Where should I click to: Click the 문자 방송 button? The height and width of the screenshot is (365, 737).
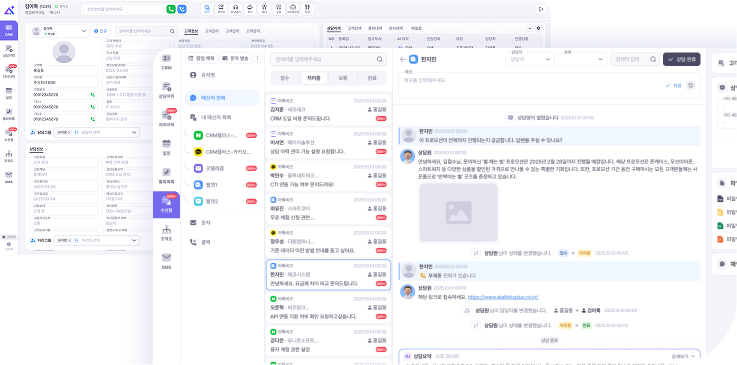235,58
